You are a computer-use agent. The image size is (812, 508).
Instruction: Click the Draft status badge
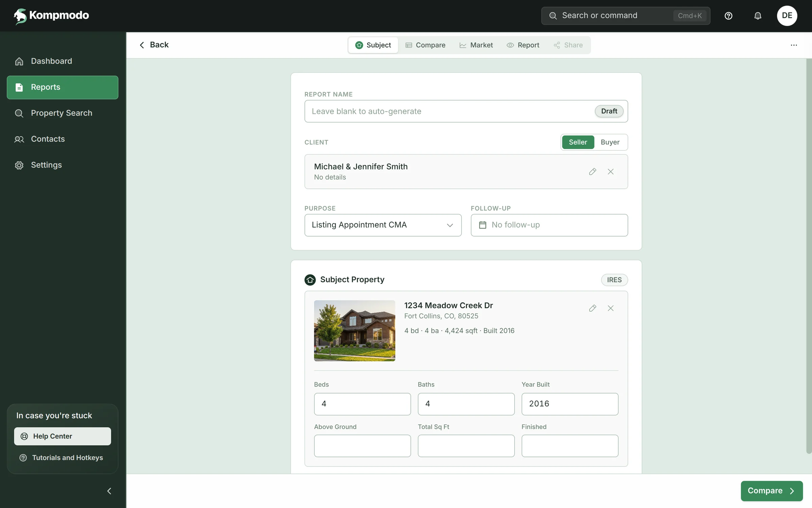(609, 111)
